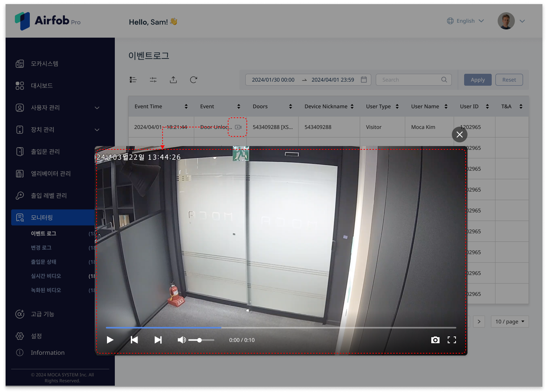Capture snapshot with camera icon
This screenshot has width=548, height=392.
435,340
